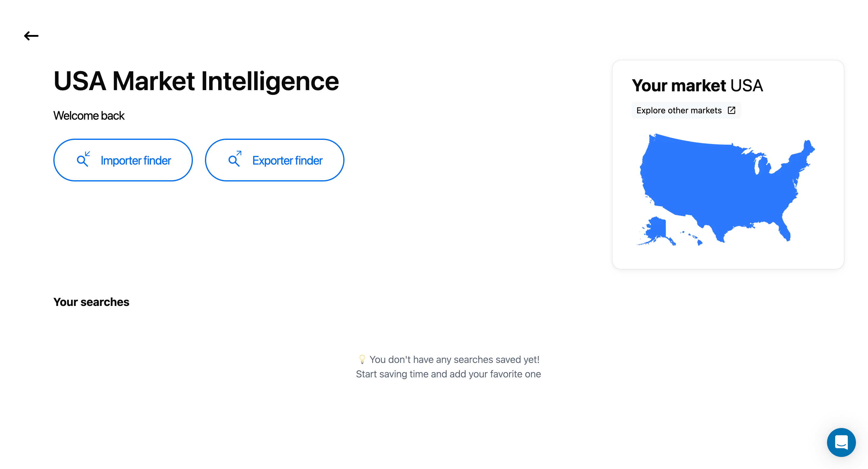Click the back arrow icon
868x469 pixels.
[31, 36]
